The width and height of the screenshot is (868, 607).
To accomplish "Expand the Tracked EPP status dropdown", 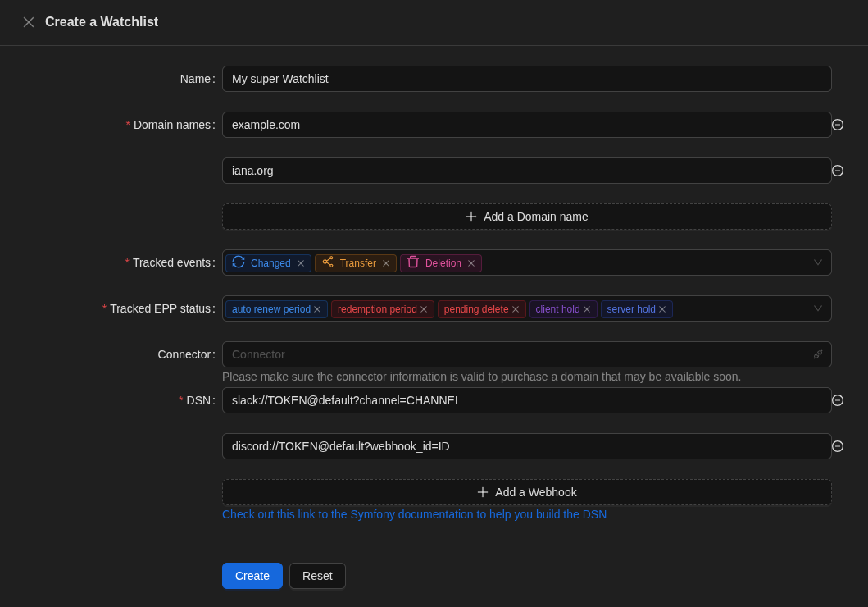I will pyautogui.click(x=817, y=308).
